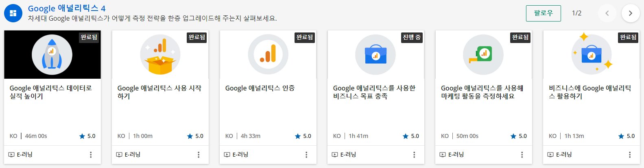Image resolution: width=644 pixels, height=168 pixels.
Task: Open the Google 애널리틱스 4 heading link
Action: pos(67,8)
